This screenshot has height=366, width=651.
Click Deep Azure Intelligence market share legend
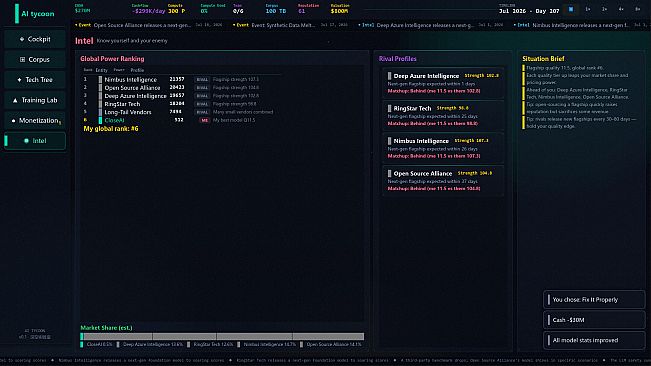pos(149,344)
